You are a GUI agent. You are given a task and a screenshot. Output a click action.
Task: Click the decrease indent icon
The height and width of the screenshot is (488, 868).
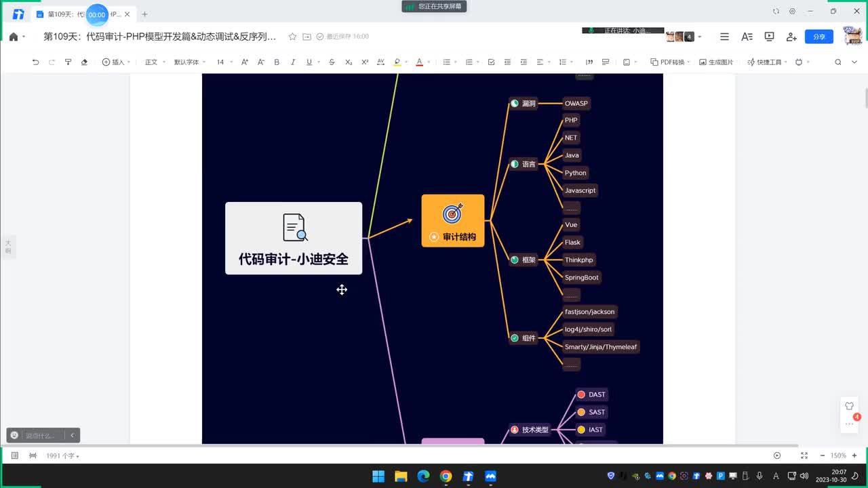pos(507,62)
